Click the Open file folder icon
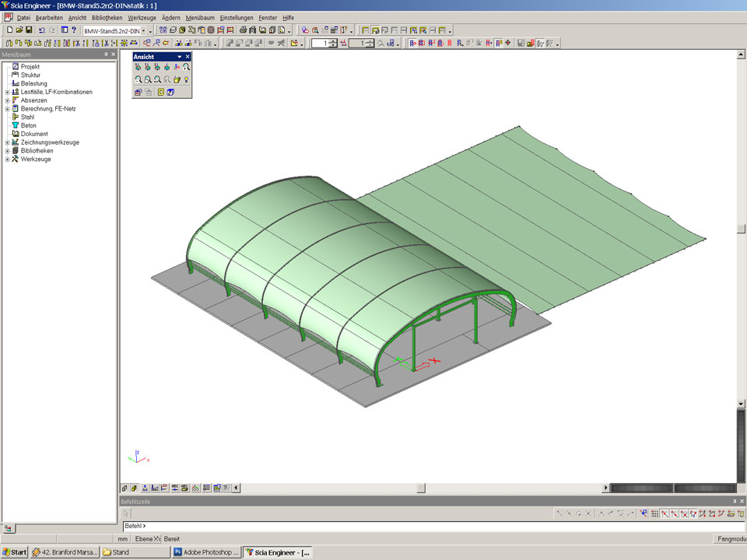Screen dimensions: 747x560 [19, 30]
